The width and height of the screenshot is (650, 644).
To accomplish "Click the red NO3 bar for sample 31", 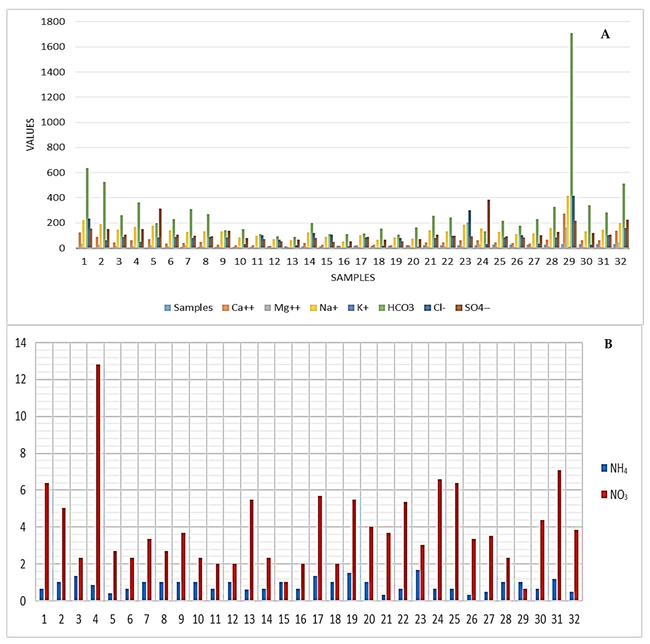I will pos(559,535).
